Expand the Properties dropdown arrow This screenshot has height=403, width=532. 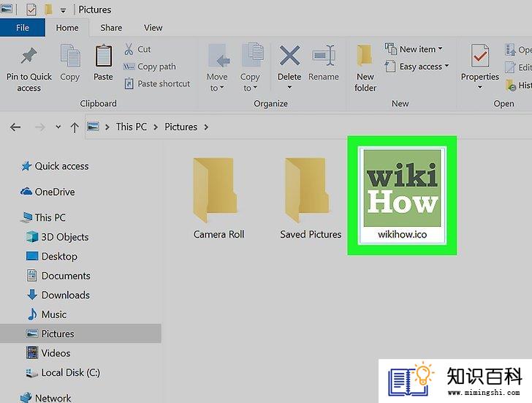[479, 87]
